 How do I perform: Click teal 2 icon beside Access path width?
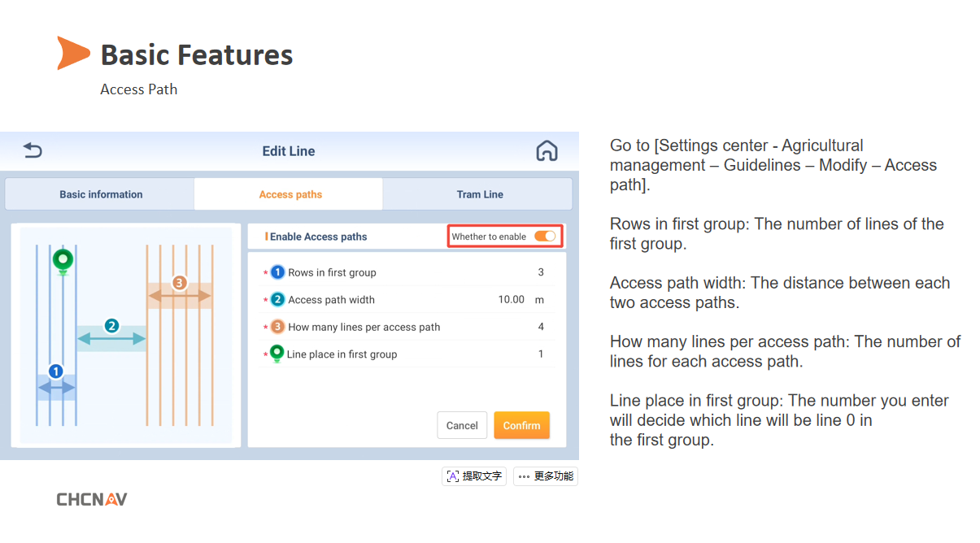[277, 299]
